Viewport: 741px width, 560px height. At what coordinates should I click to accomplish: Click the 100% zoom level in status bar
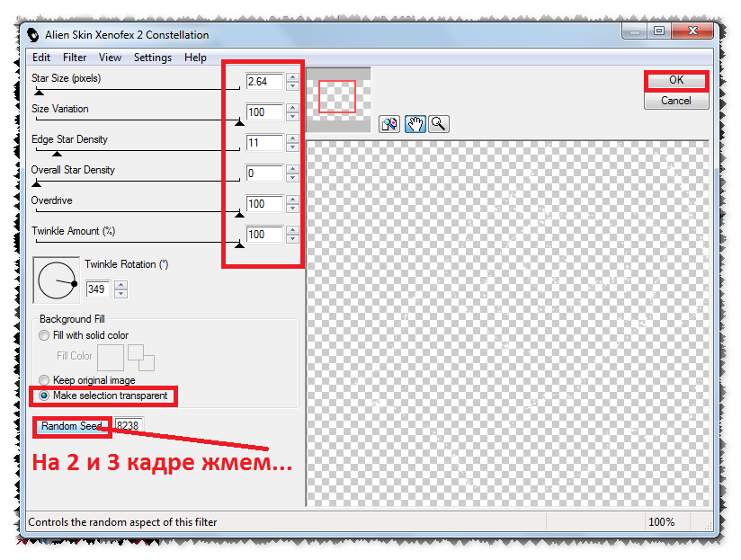coord(661,521)
